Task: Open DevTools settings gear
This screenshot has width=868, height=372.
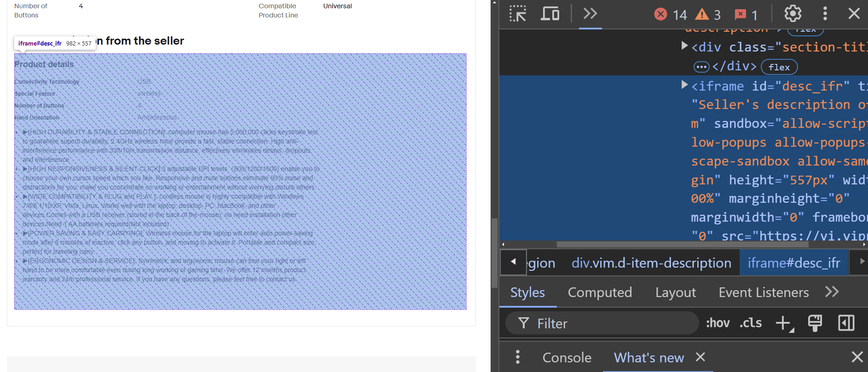Action: [793, 14]
